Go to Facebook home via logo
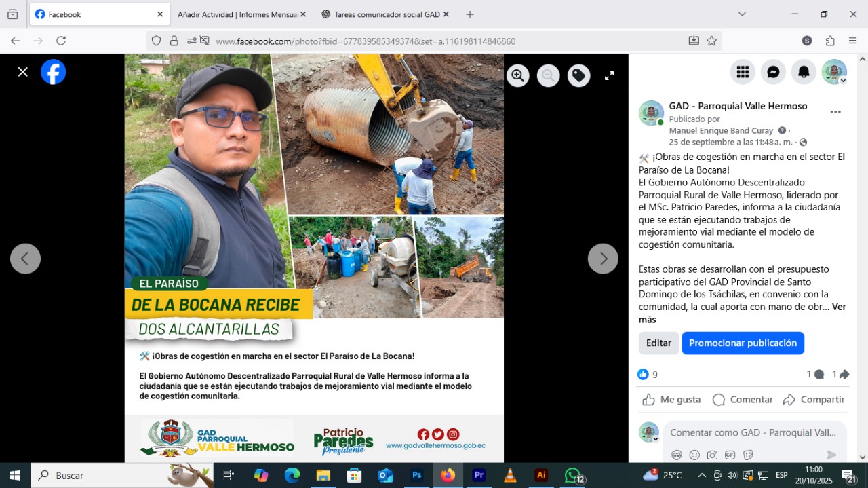868x488 pixels. pos(54,72)
